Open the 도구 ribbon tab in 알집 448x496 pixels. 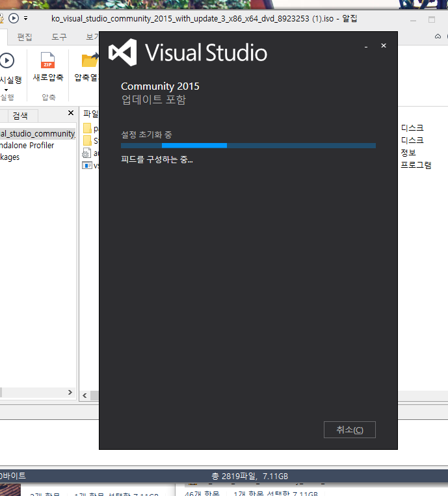pos(59,37)
